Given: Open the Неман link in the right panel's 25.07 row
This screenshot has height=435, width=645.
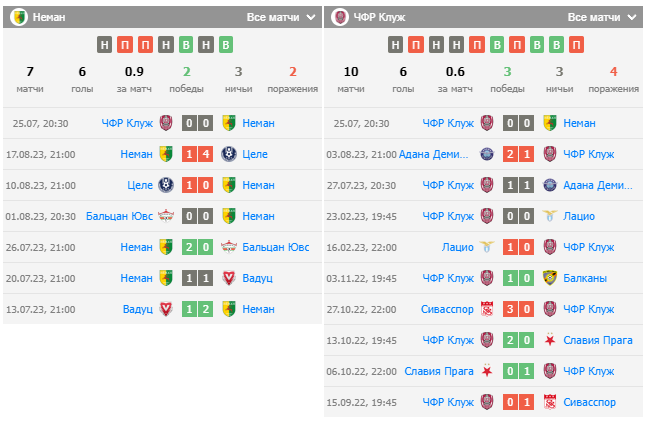Looking at the screenshot, I should click(579, 123).
